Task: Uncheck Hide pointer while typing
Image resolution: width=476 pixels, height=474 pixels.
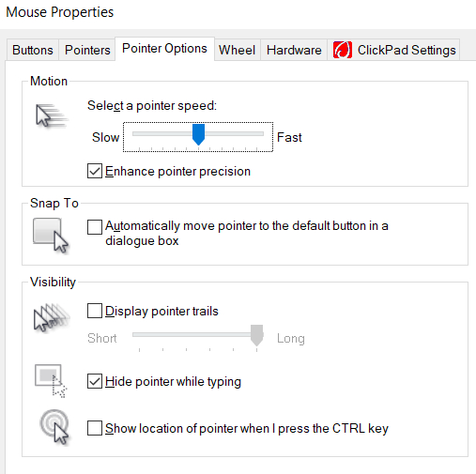Action: [95, 381]
